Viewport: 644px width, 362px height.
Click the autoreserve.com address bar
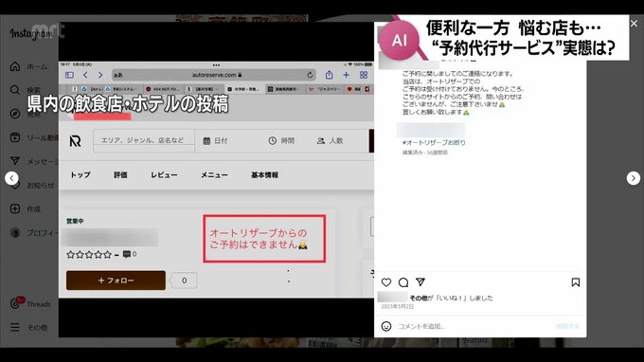(x=214, y=75)
